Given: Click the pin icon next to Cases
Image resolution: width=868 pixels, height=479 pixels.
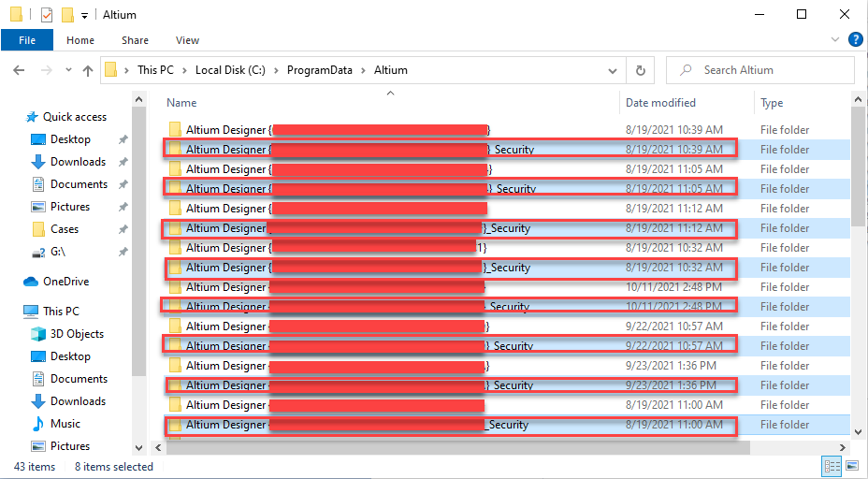Looking at the screenshot, I should [123, 229].
